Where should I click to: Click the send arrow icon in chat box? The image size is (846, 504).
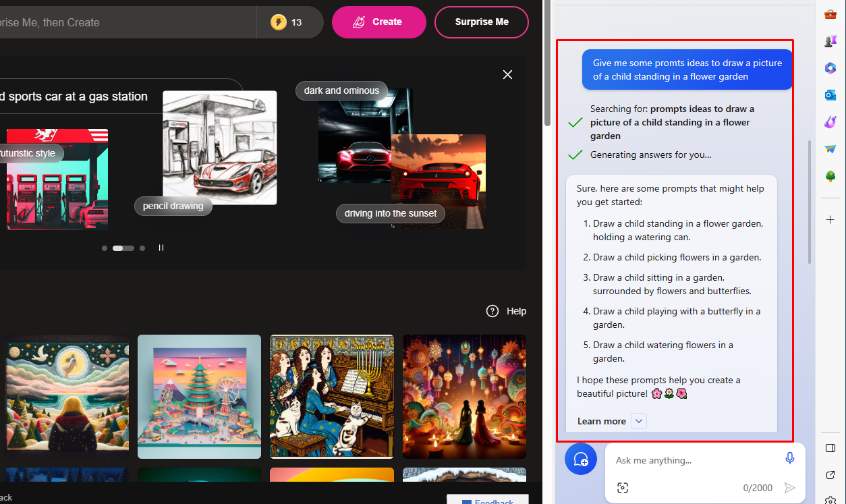coord(790,488)
